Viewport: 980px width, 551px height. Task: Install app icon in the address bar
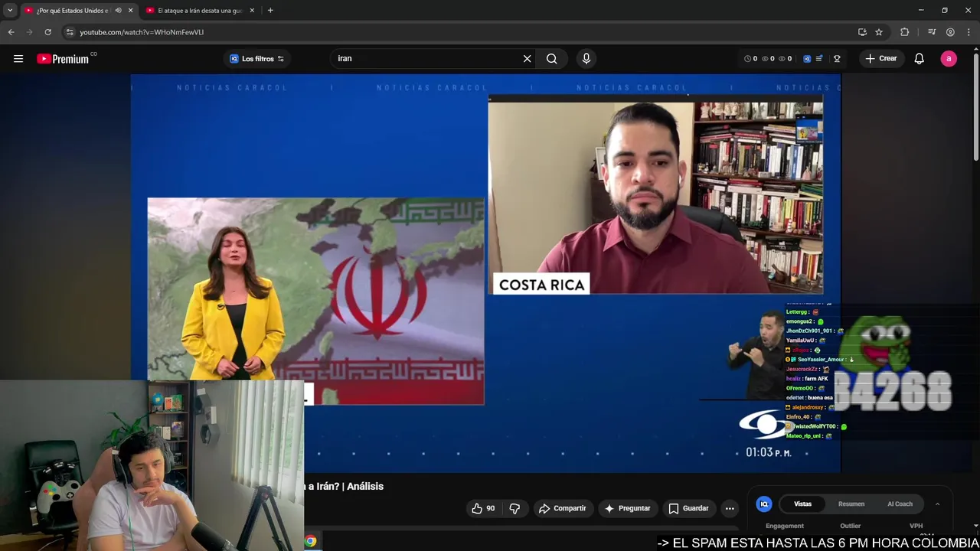tap(862, 32)
